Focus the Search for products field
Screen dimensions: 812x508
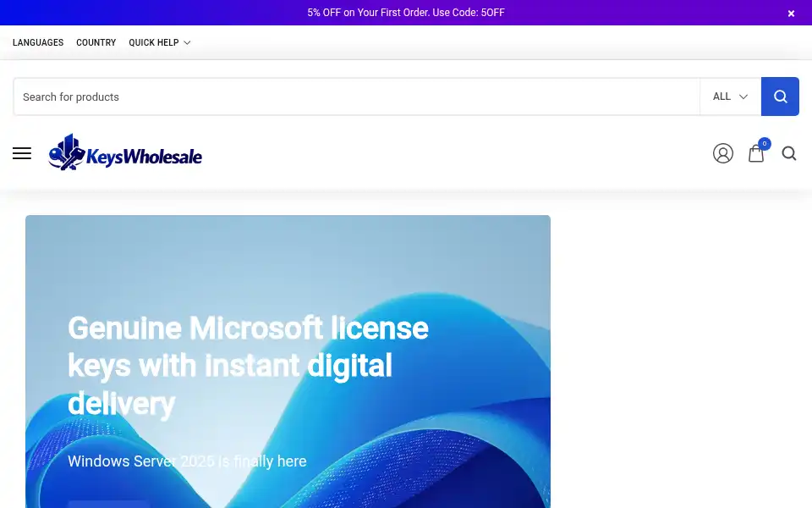357,97
